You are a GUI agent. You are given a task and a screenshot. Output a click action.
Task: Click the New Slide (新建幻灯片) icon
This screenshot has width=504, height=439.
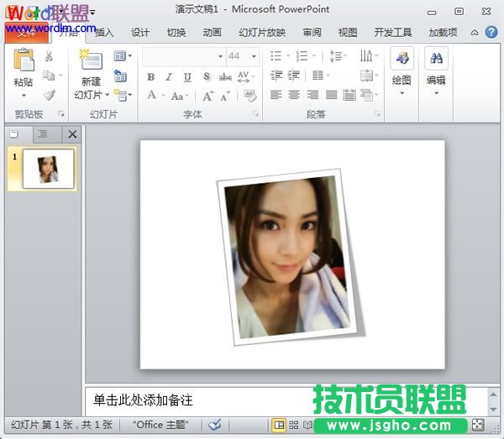coord(91,61)
